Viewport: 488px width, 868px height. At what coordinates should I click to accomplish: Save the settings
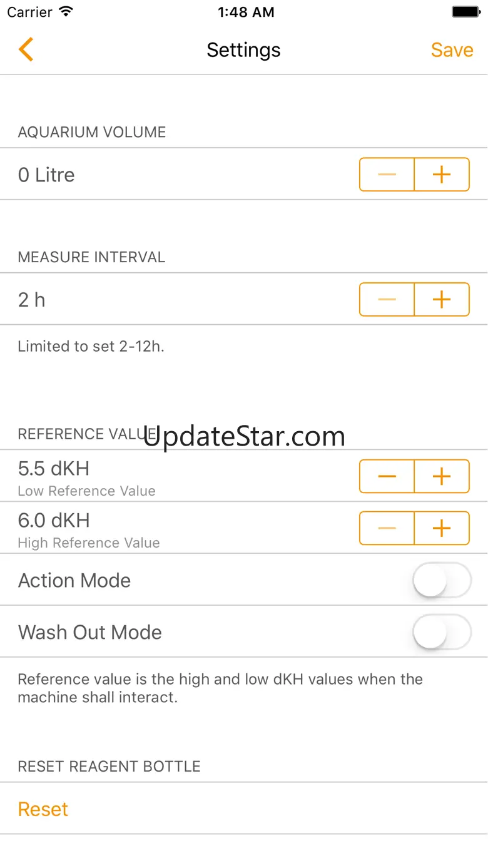click(x=452, y=50)
